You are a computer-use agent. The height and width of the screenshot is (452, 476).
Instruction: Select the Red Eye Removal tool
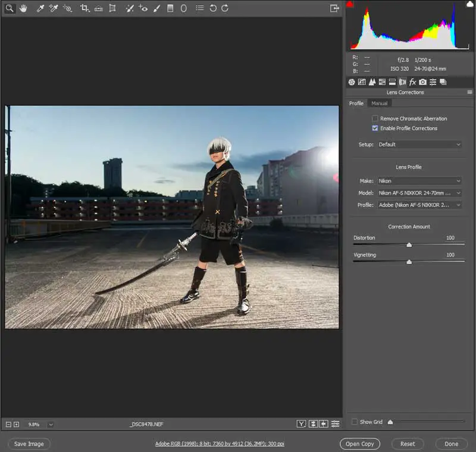pyautogui.click(x=143, y=8)
